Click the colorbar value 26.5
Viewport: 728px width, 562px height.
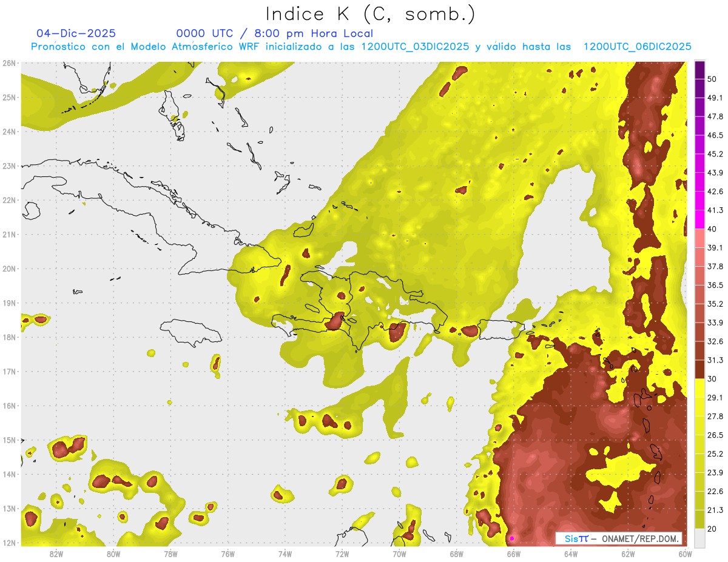pos(715,435)
